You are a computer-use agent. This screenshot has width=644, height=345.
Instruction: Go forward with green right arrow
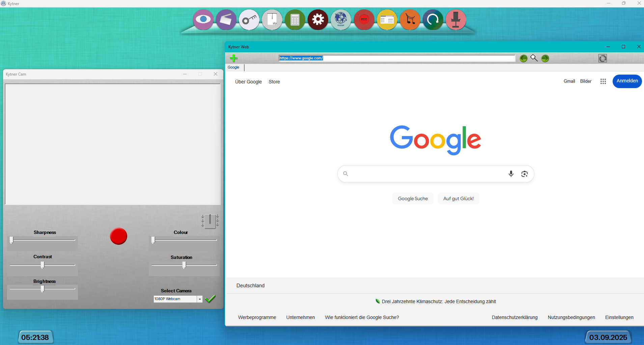click(545, 58)
